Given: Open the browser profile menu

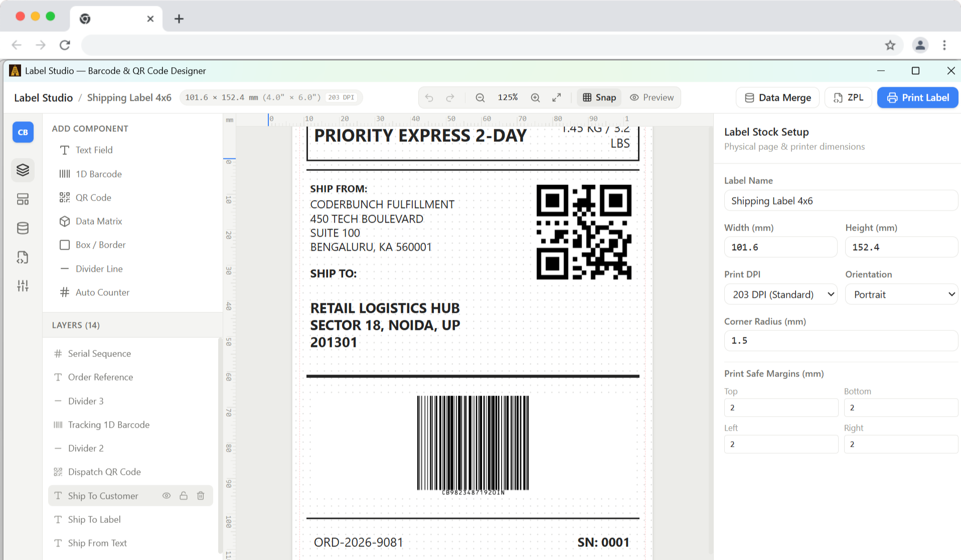Looking at the screenshot, I should point(920,45).
